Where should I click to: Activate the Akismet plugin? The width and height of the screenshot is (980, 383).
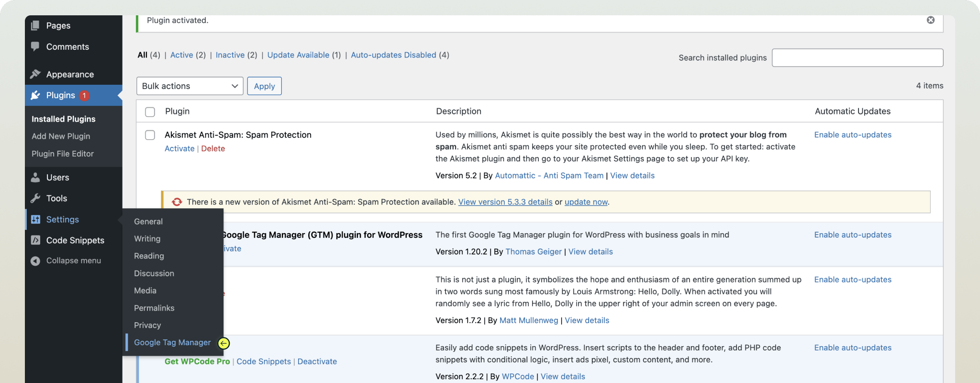[x=179, y=148]
